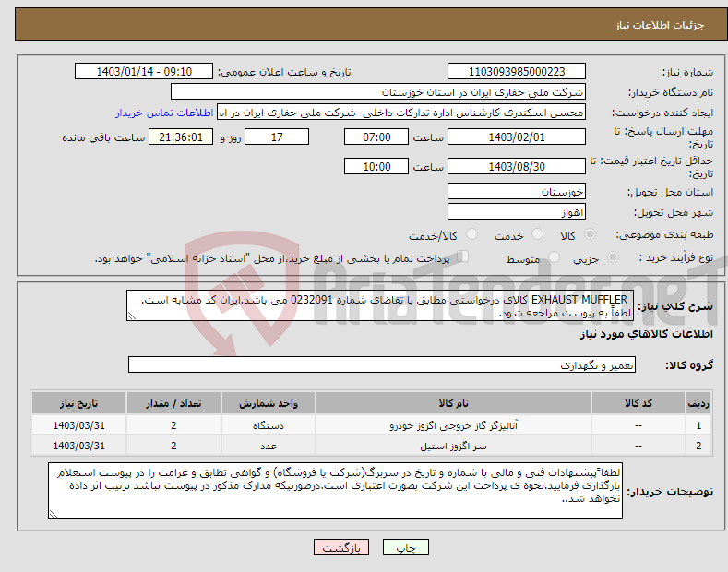The image size is (728, 572).
Task: Click the گروه کالا field تعمیر و نگهداری
Action: [x=382, y=365]
